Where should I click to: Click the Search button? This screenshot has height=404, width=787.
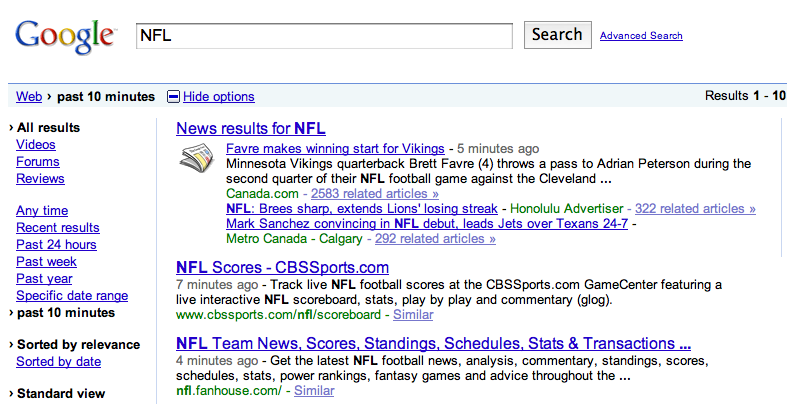click(x=556, y=35)
